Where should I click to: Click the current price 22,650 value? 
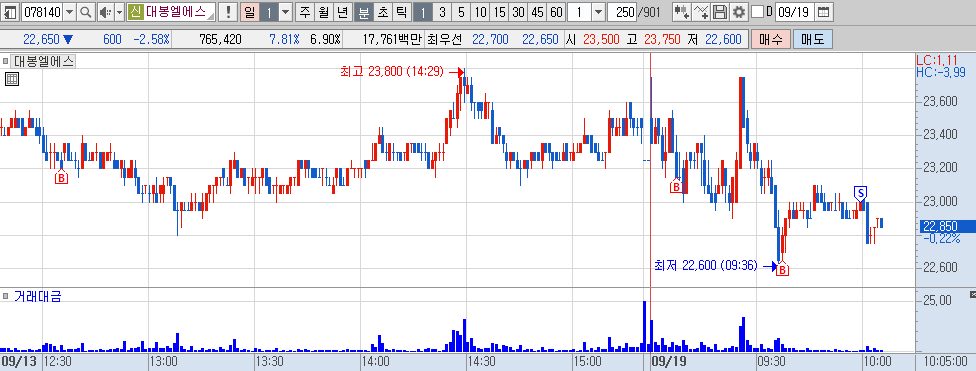(x=41, y=39)
